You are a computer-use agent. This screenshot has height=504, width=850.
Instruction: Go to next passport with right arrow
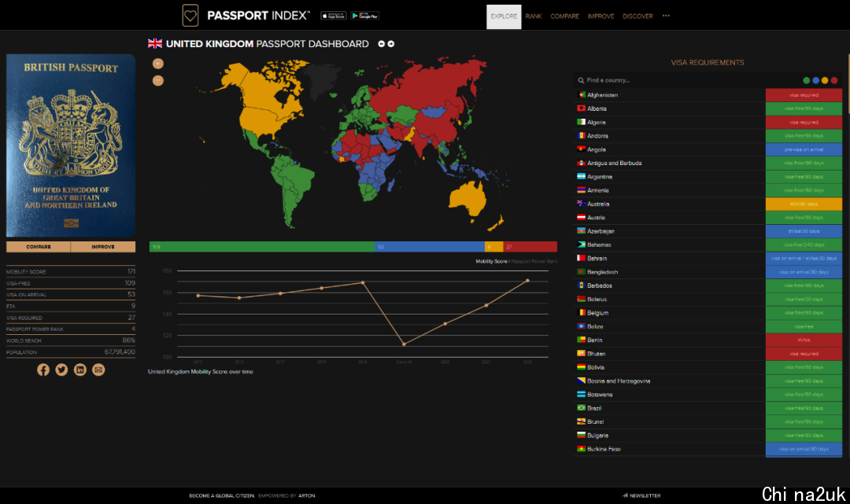pyautogui.click(x=391, y=44)
